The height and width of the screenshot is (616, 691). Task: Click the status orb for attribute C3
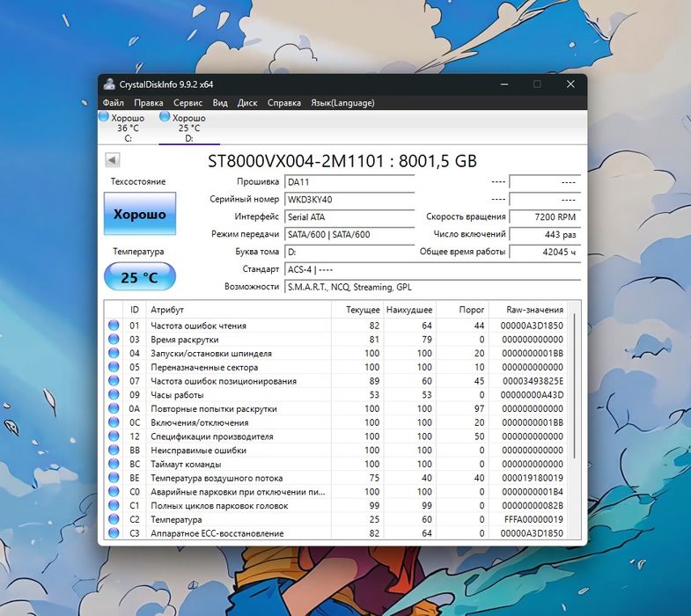(114, 532)
